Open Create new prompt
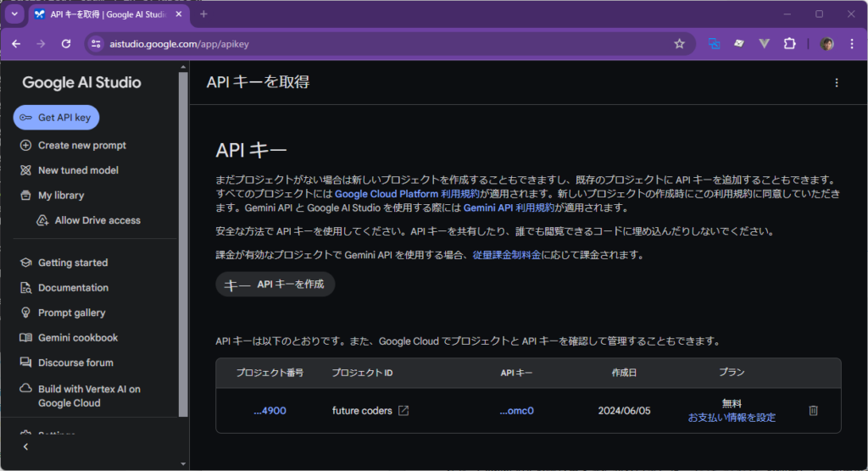 [81, 146]
